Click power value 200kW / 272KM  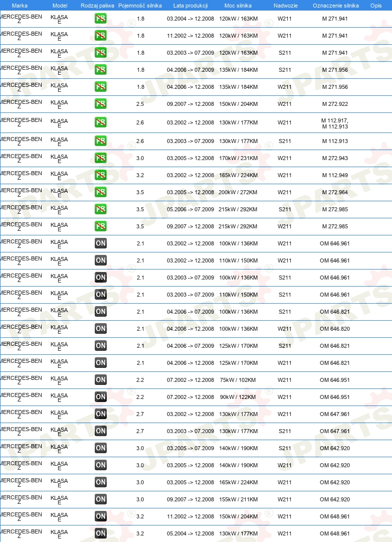pyautogui.click(x=238, y=193)
